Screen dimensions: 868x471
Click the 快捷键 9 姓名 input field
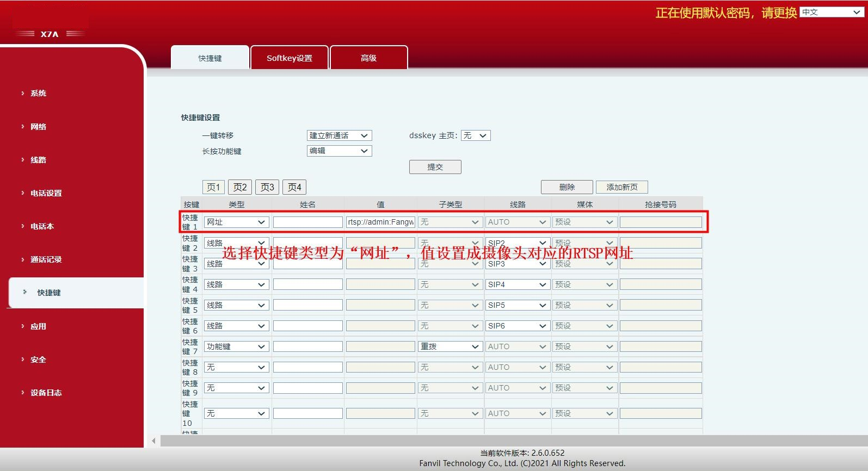pyautogui.click(x=307, y=388)
